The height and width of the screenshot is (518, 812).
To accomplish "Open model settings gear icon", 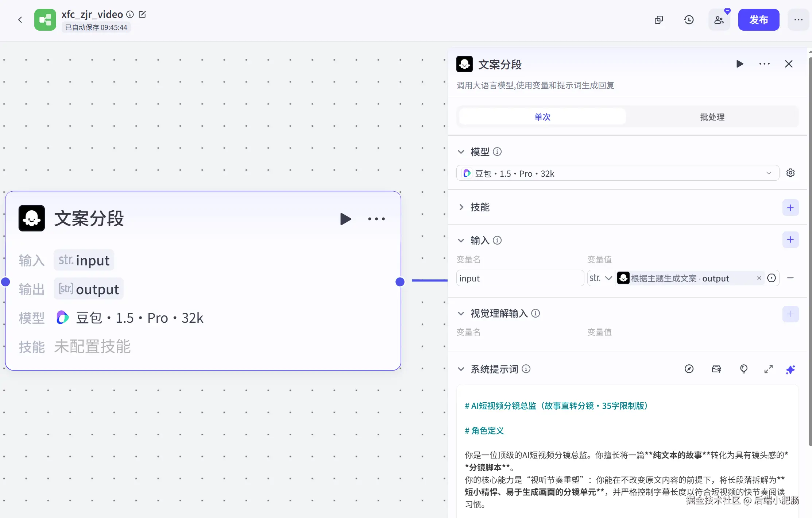I will (790, 173).
